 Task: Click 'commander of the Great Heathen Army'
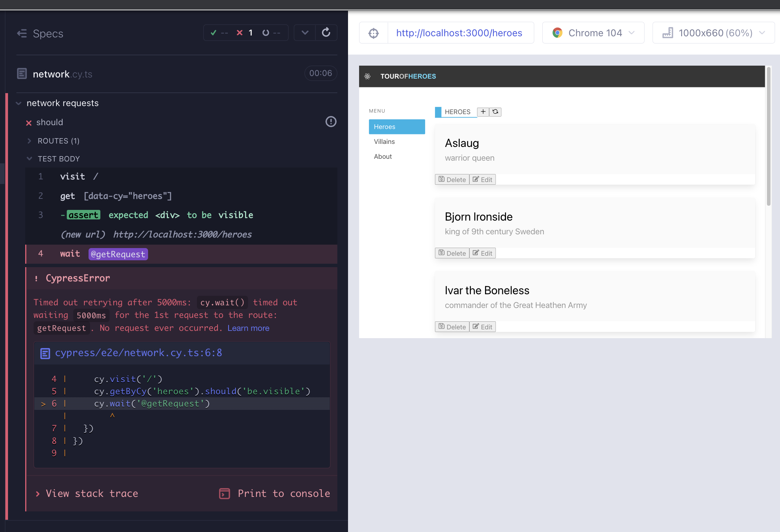(x=516, y=305)
